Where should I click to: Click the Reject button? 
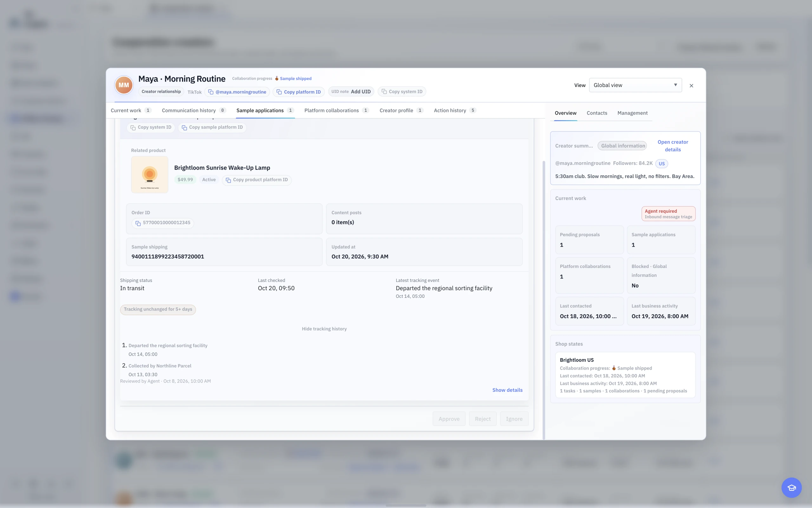(x=482, y=419)
